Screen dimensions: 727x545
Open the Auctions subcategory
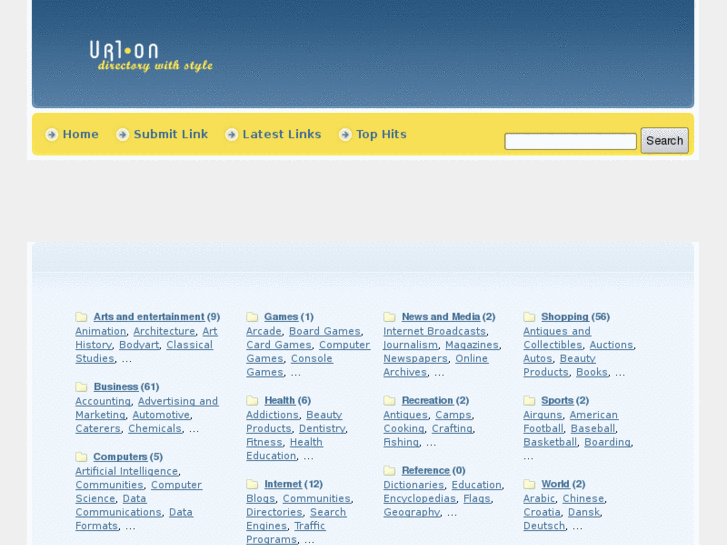coord(611,345)
